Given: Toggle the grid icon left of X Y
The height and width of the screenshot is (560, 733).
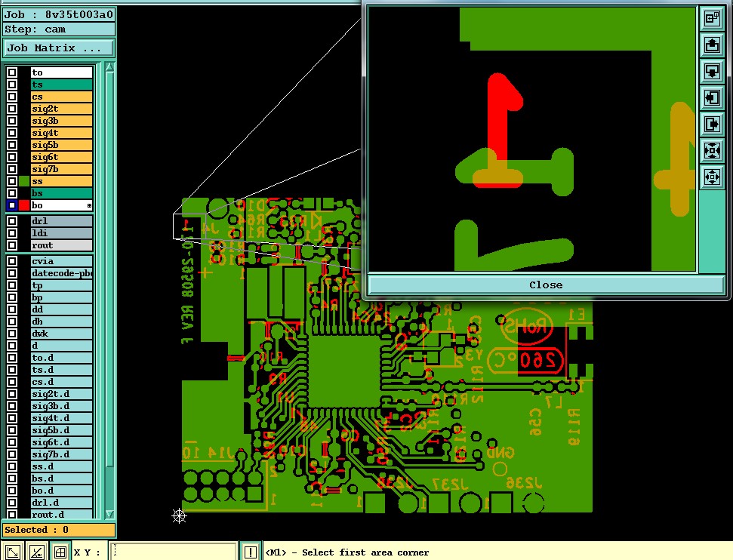Looking at the screenshot, I should click(x=60, y=552).
